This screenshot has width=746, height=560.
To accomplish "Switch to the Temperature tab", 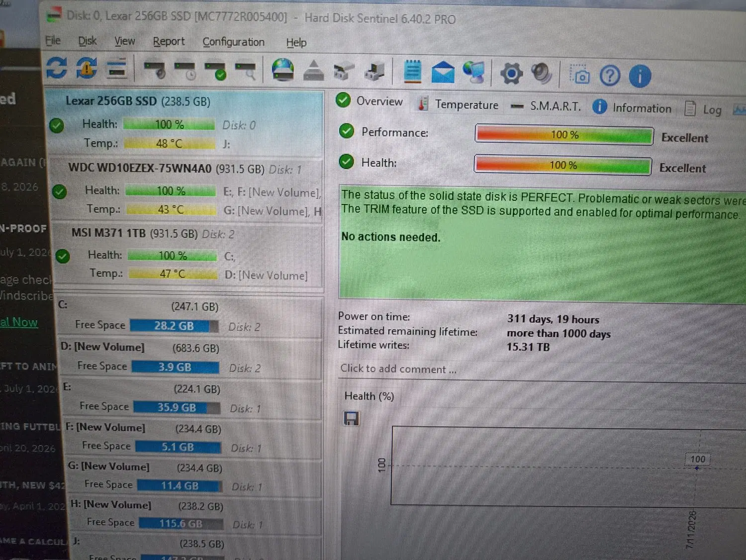I will coord(458,104).
